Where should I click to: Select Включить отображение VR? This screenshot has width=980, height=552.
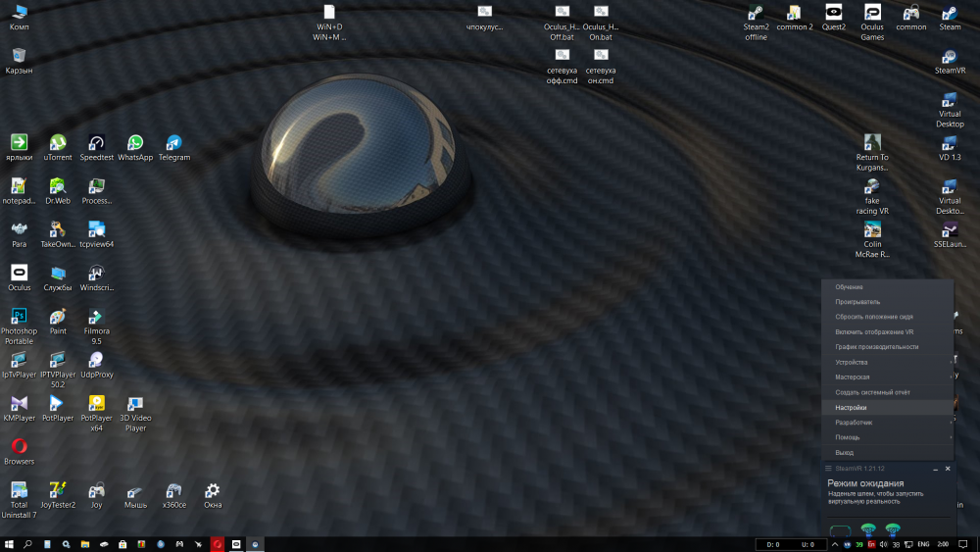[x=888, y=332]
